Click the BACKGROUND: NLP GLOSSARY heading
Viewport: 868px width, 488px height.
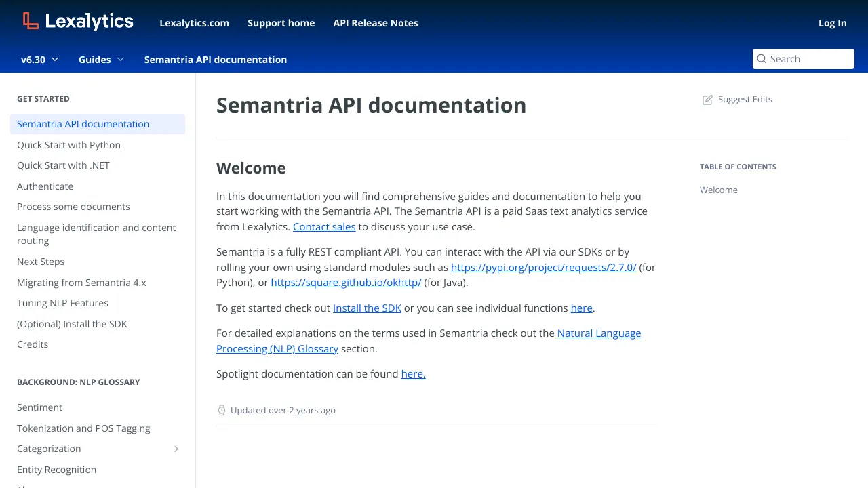79,382
